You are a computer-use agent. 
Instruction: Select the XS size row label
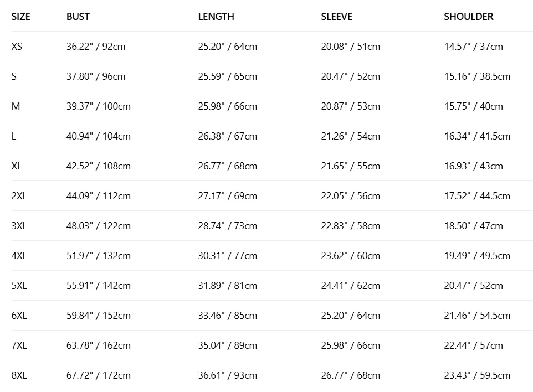point(17,46)
